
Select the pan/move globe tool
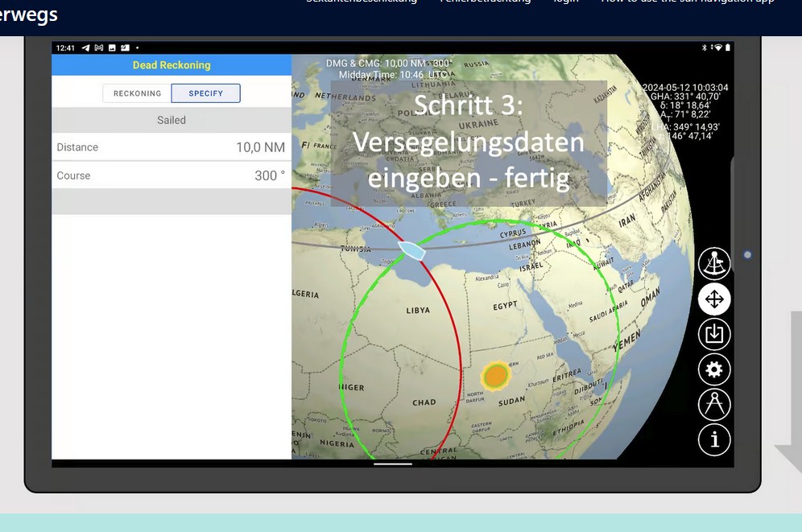[x=713, y=299]
